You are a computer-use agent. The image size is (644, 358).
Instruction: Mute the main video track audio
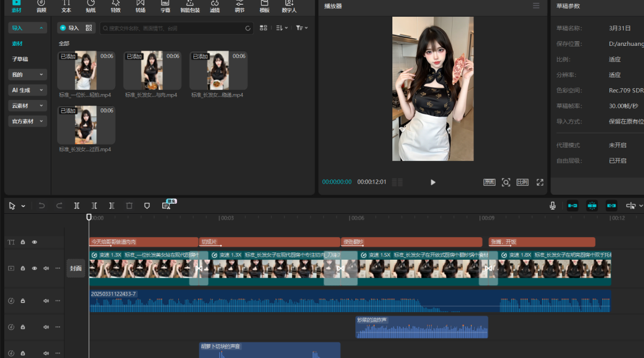(x=46, y=269)
